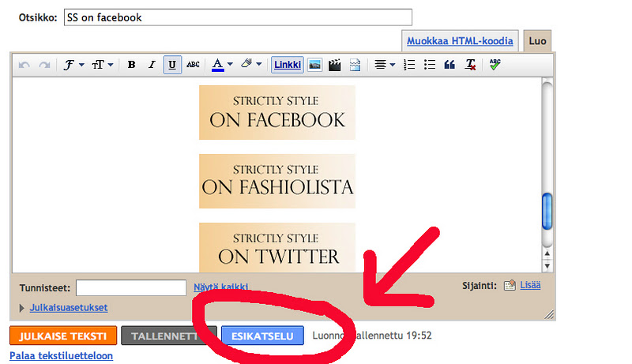Click the redo arrow icon
Image resolution: width=632 pixels, height=364 pixels.
pyautogui.click(x=44, y=65)
